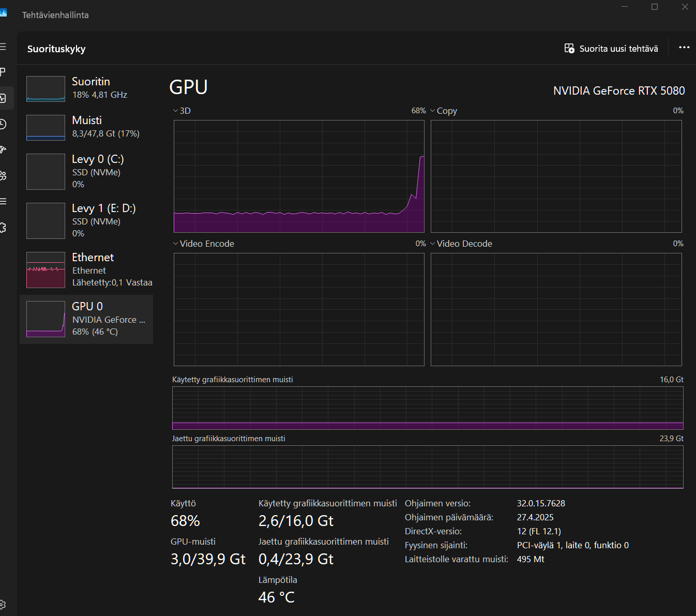Click the 46 °C Lämpötila value
This screenshot has width=696, height=616.
[x=277, y=597]
